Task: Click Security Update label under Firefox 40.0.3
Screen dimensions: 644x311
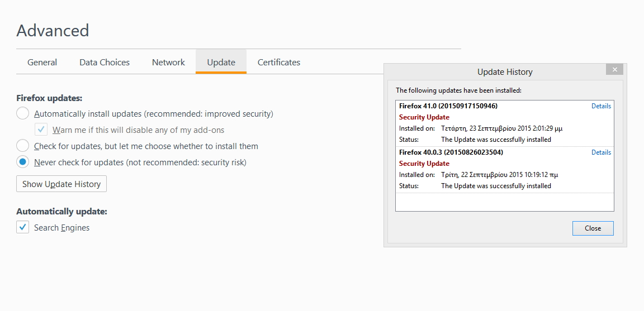Action: 424,163
